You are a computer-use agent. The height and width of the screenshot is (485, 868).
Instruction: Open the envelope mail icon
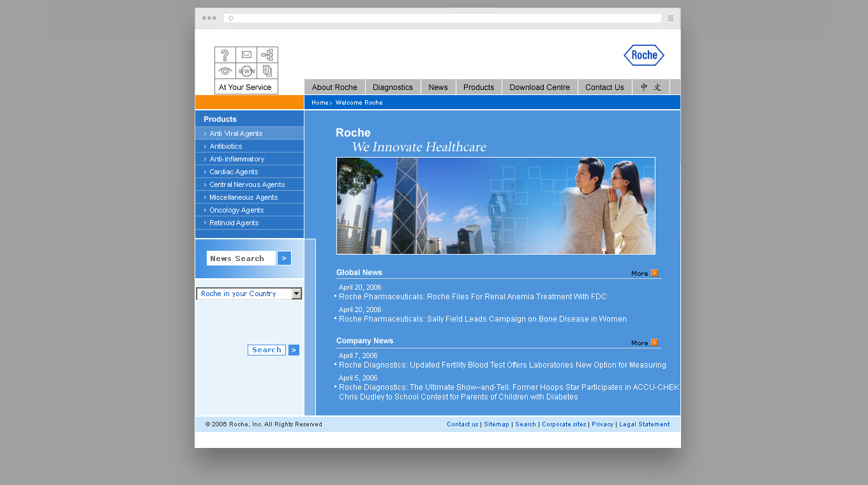246,56
